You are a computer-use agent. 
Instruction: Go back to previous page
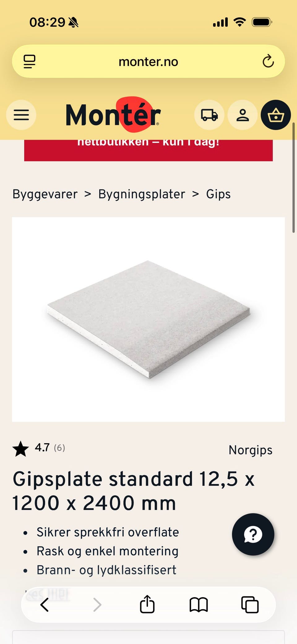point(45,605)
